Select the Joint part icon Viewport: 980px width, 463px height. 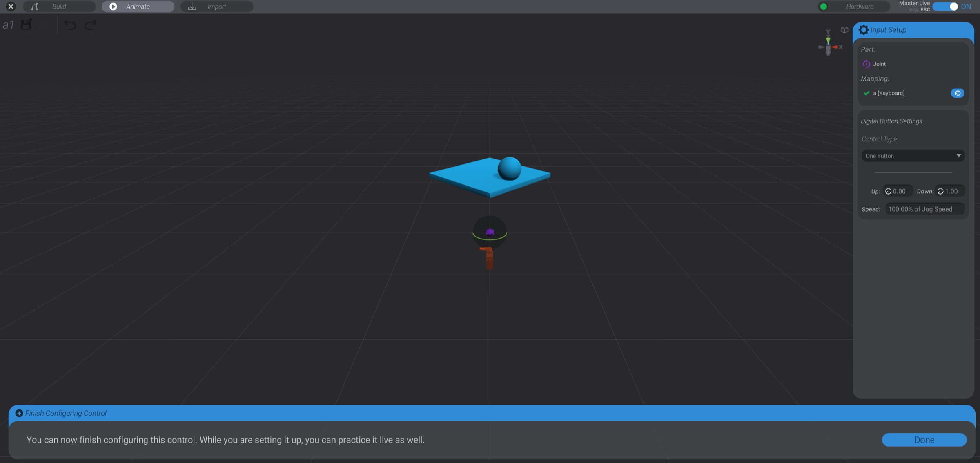pyautogui.click(x=866, y=64)
